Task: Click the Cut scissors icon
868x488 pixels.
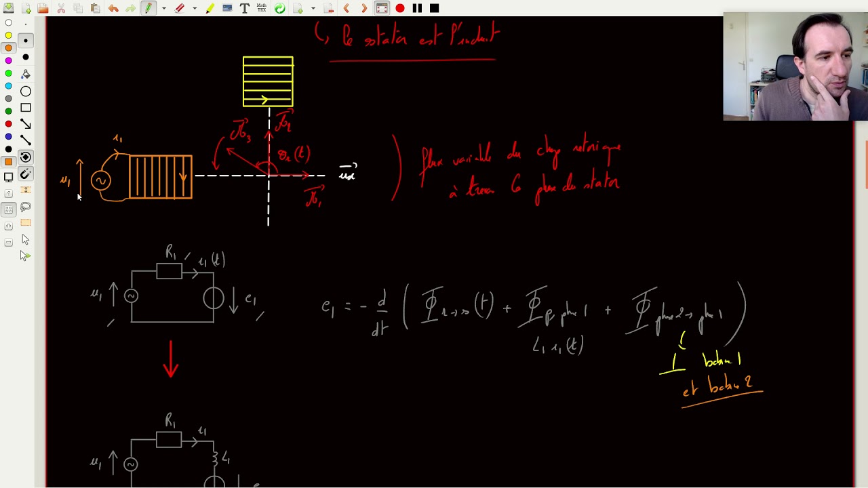Action: pyautogui.click(x=61, y=8)
